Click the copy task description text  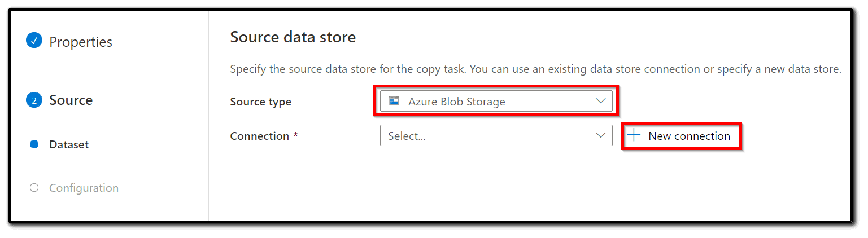click(535, 70)
